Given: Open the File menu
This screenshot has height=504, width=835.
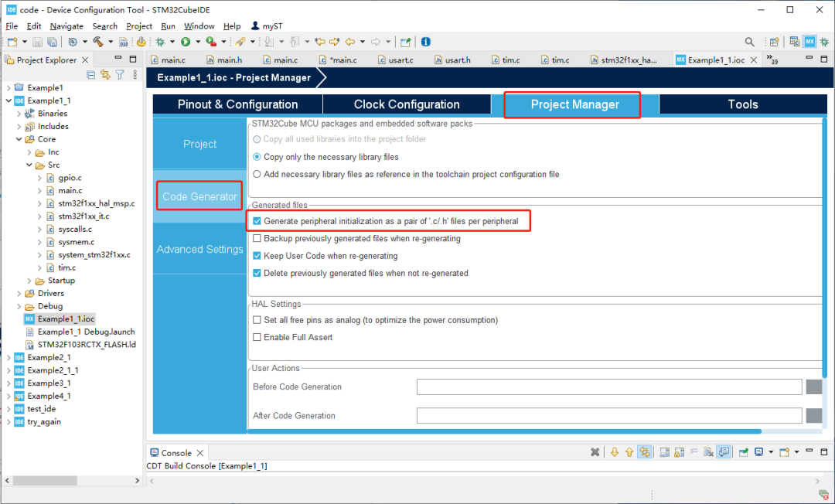Looking at the screenshot, I should tap(11, 26).
